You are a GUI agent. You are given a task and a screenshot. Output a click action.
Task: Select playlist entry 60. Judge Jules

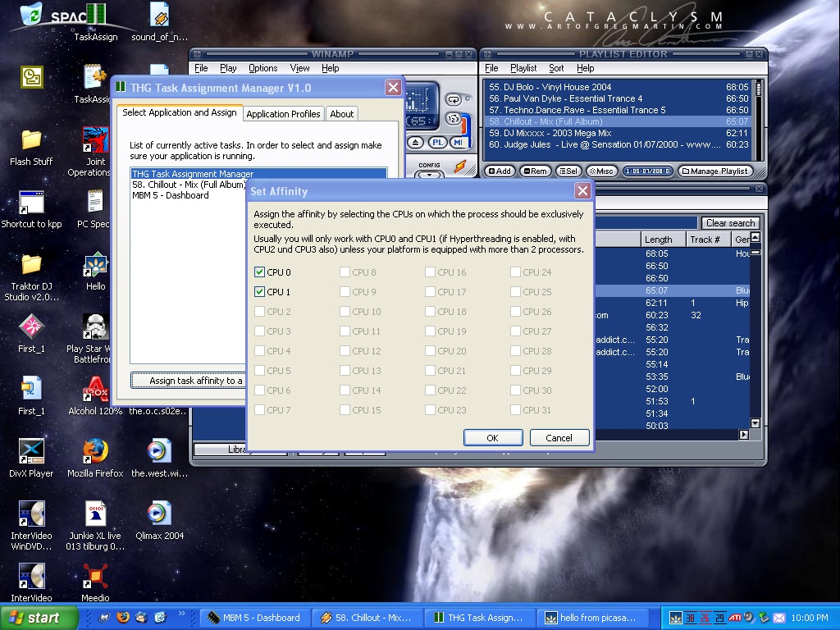click(x=618, y=144)
